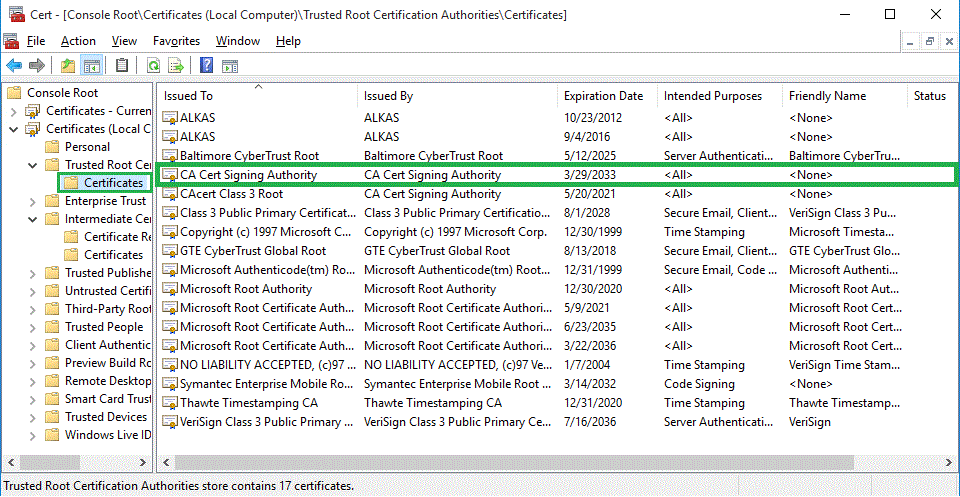This screenshot has width=960, height=497.
Task: Click the Export List toolbar icon
Action: (x=176, y=66)
